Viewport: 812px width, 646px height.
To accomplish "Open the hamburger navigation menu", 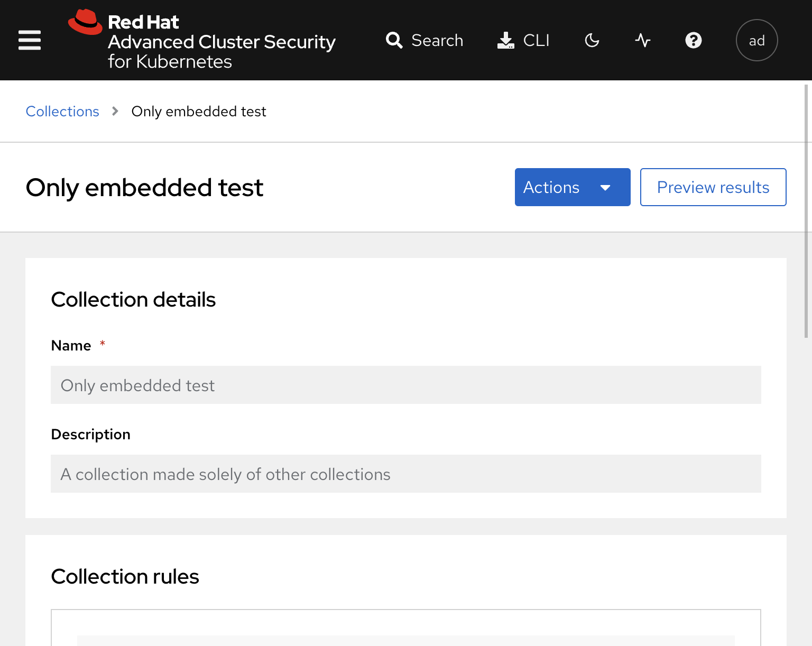I will pyautogui.click(x=30, y=40).
